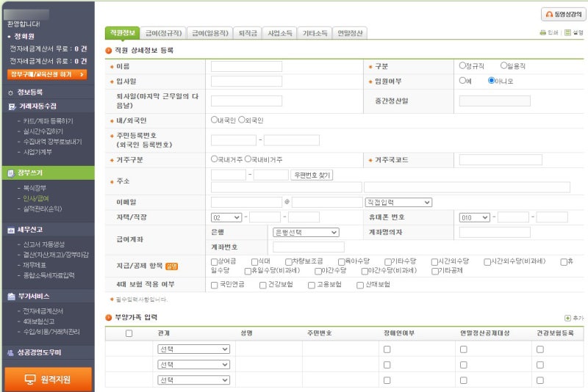Select the 국내비거주 radio button

(x=248, y=159)
